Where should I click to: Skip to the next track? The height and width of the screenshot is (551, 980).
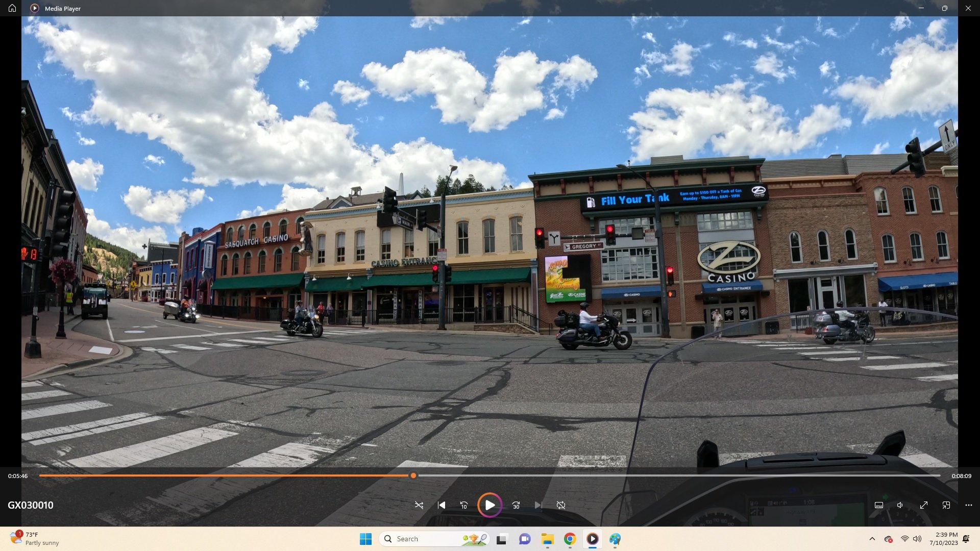(538, 505)
